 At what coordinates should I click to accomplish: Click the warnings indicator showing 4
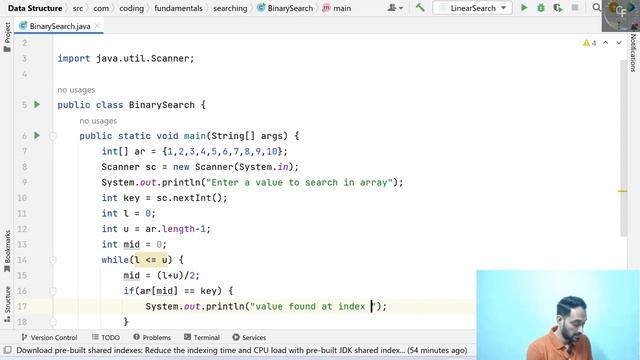590,43
